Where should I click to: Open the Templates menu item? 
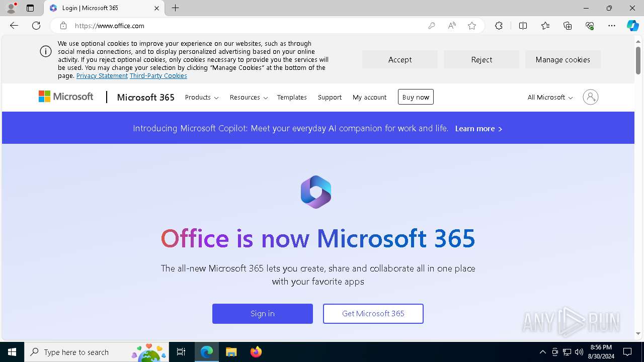click(292, 97)
